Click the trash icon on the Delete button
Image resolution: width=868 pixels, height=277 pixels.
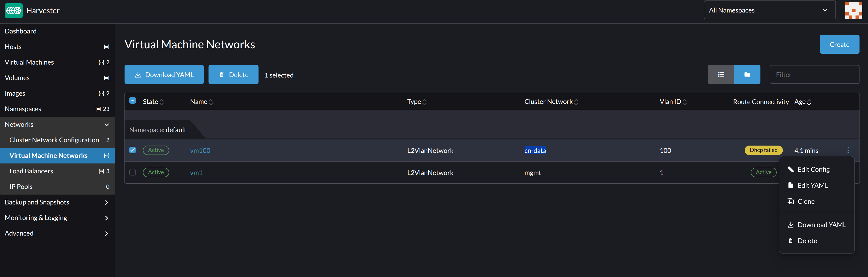222,74
